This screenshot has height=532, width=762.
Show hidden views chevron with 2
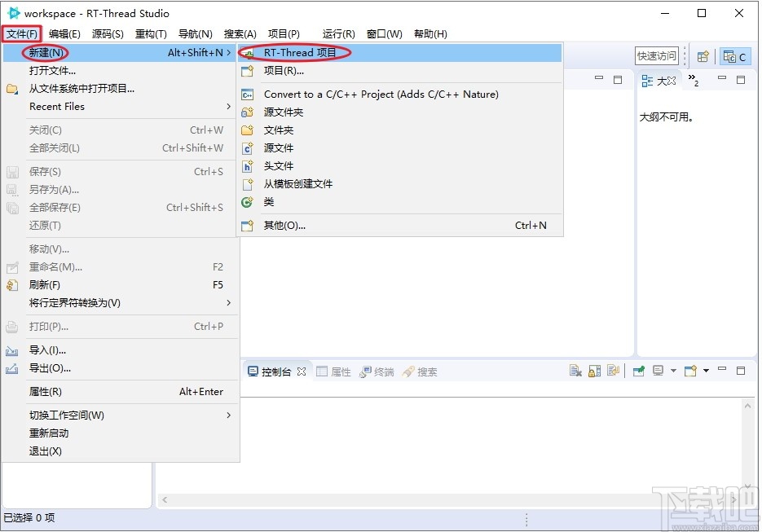tap(694, 80)
